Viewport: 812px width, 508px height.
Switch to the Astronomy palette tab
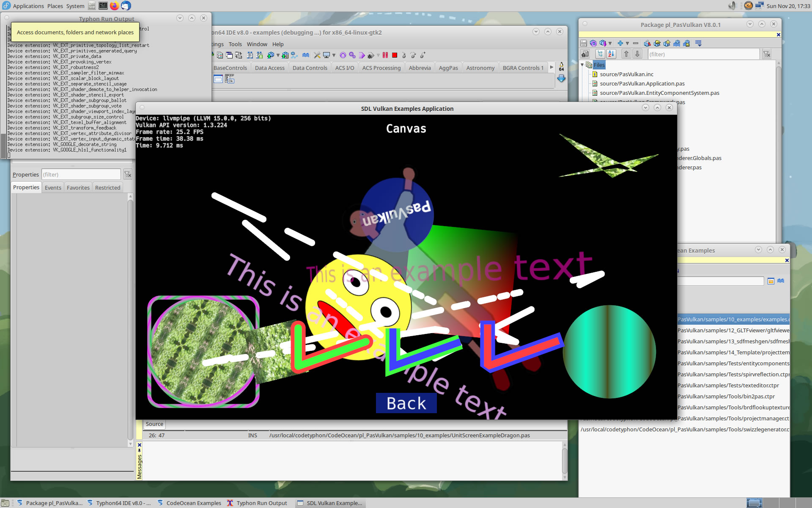[480, 68]
